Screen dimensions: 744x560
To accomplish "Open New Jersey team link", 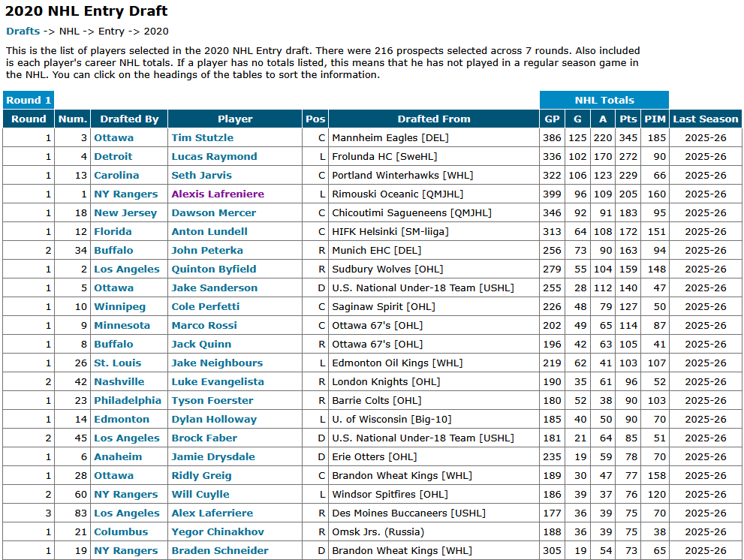I will 125,212.
